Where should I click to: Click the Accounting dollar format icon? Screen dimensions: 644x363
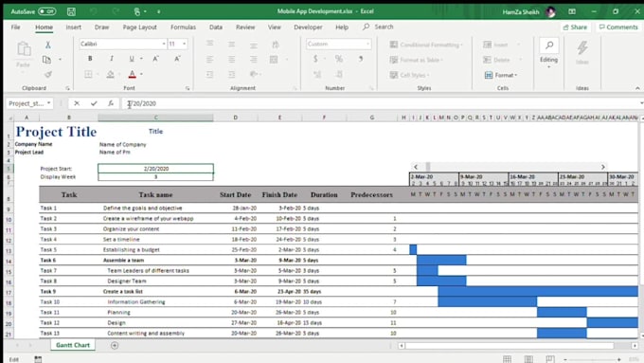pos(315,59)
